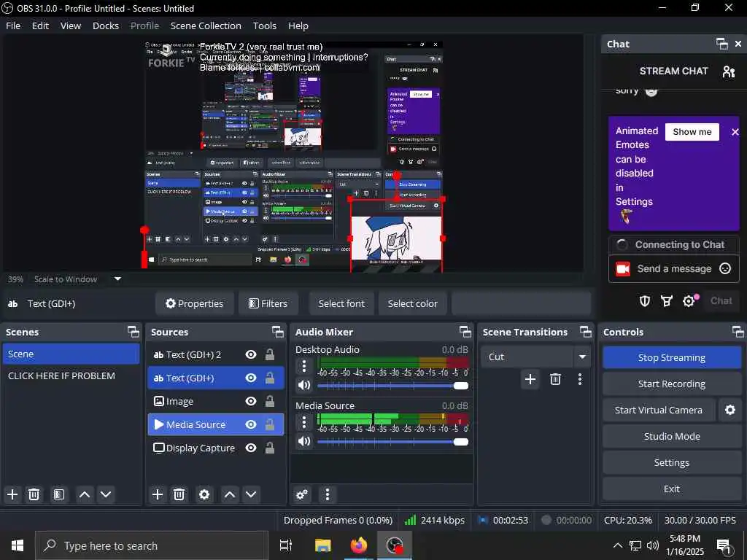Image resolution: width=747 pixels, height=560 pixels.
Task: Open Settings from Controls dock
Action: coord(672,462)
